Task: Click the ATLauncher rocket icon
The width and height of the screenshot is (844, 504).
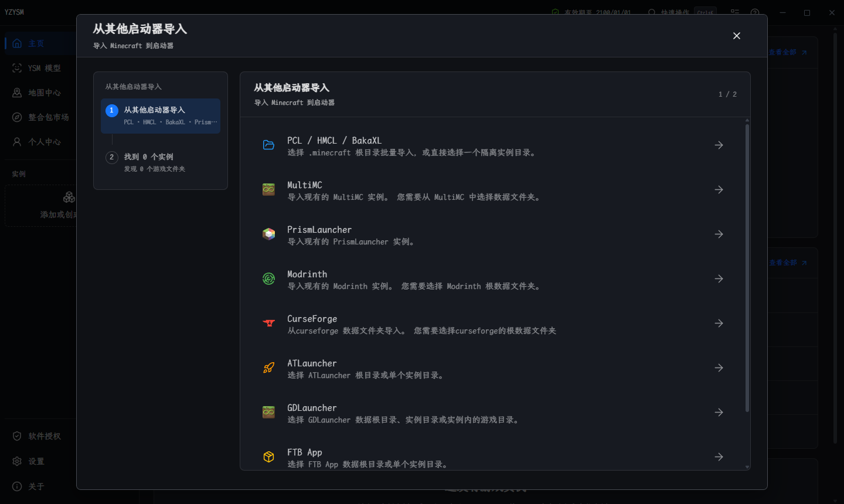Action: tap(268, 368)
